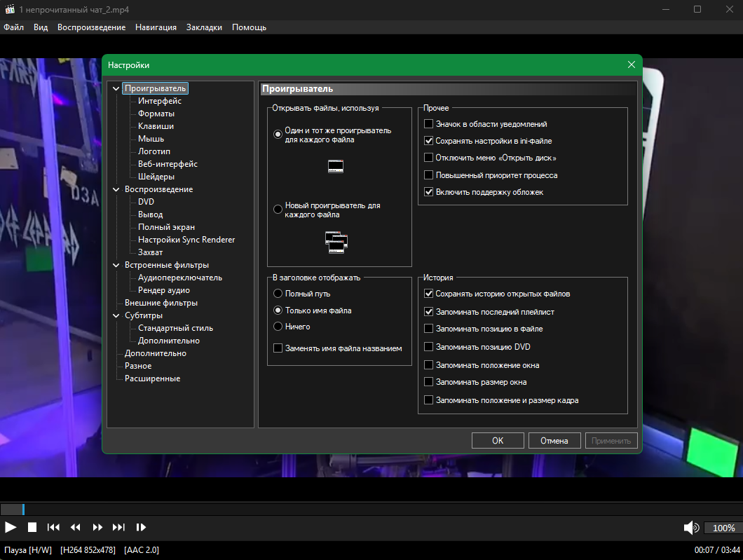Image resolution: width=743 pixels, height=560 pixels.
Task: Click the OK button
Action: point(498,441)
